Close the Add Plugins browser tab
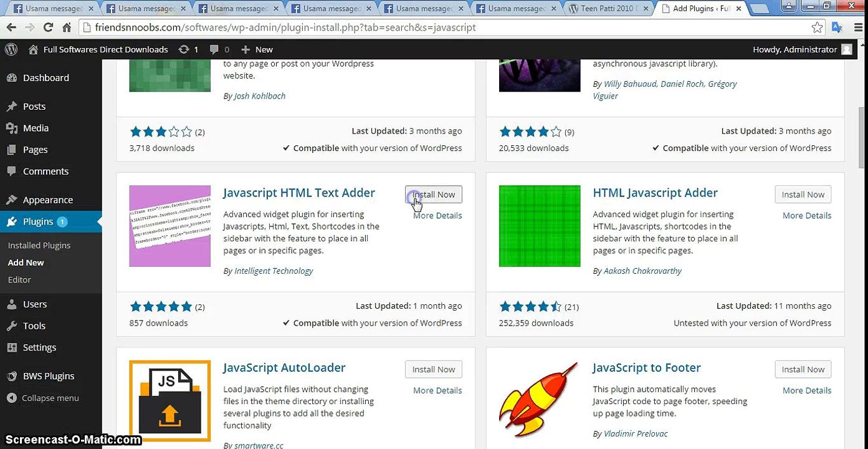868x449 pixels. (739, 9)
